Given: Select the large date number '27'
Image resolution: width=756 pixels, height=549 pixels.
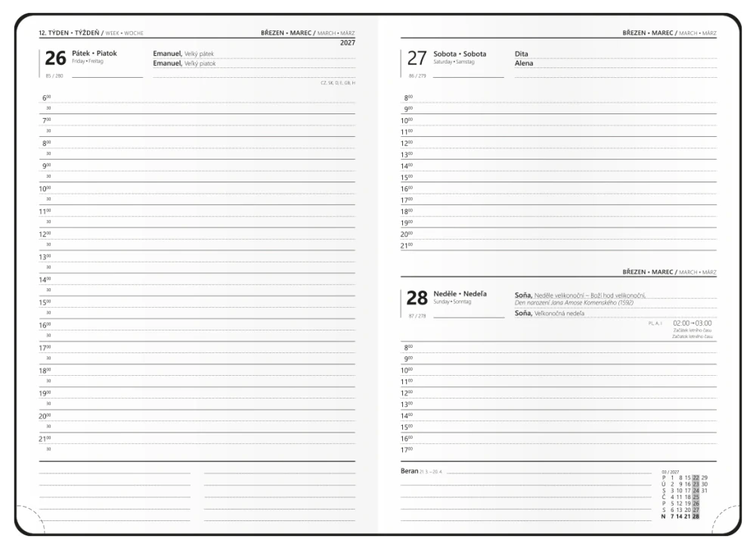Looking at the screenshot, I should [417, 58].
